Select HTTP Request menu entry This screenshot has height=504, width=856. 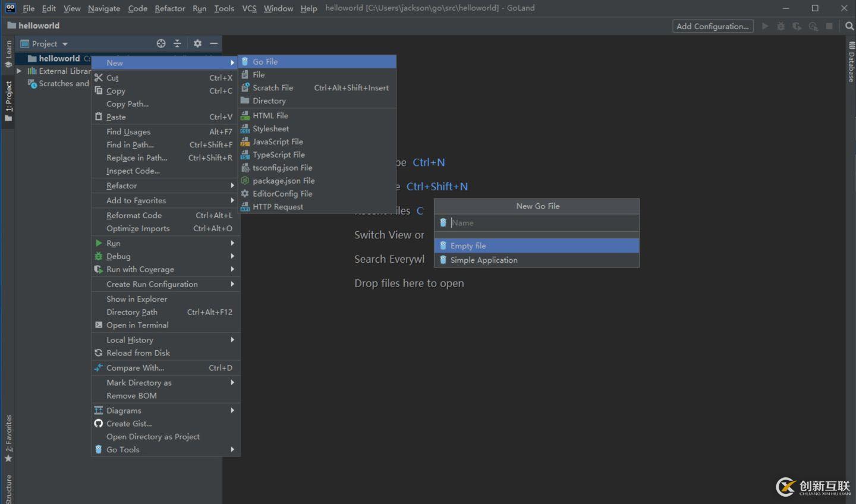317,207
